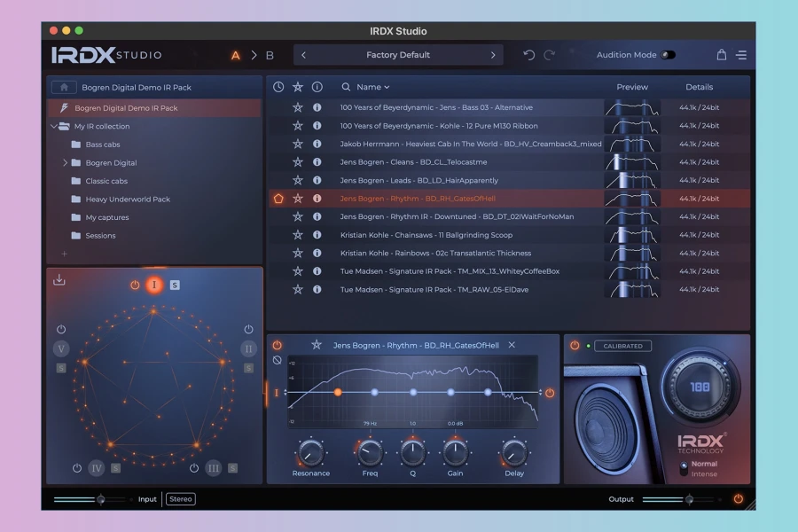
Task: Click the phase invert icon in EQ
Action: 277,361
